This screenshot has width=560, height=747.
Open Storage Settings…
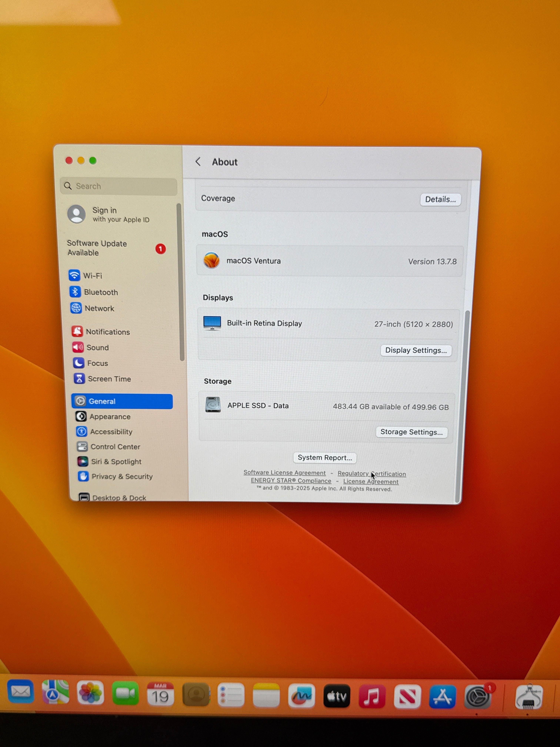[411, 432]
